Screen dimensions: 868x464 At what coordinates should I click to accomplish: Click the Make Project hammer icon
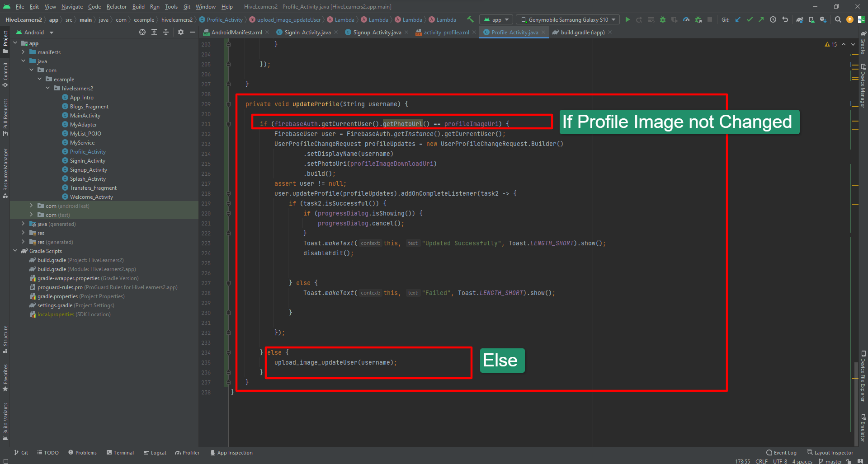click(x=470, y=19)
